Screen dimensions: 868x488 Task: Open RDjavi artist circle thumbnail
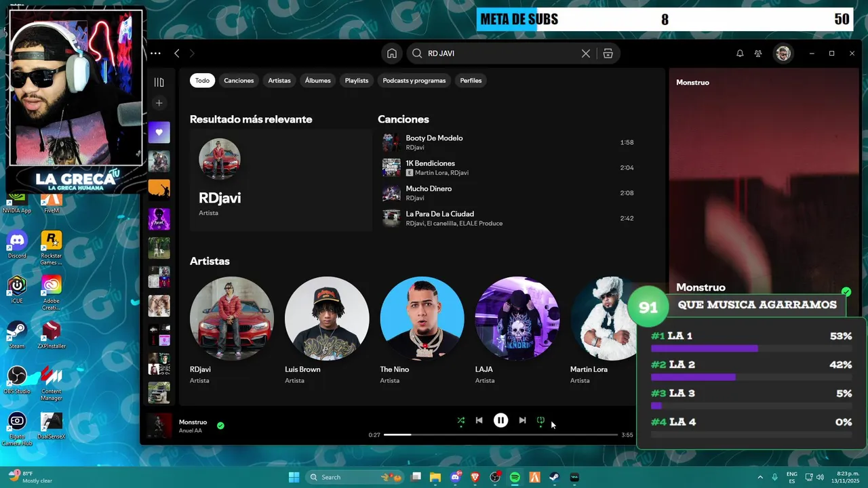point(232,318)
